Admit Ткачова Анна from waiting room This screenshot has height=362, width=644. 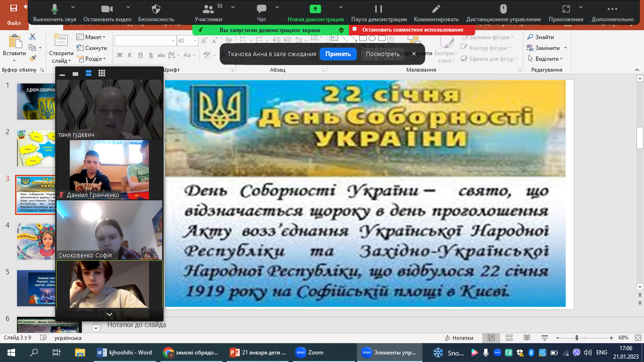pyautogui.click(x=339, y=54)
